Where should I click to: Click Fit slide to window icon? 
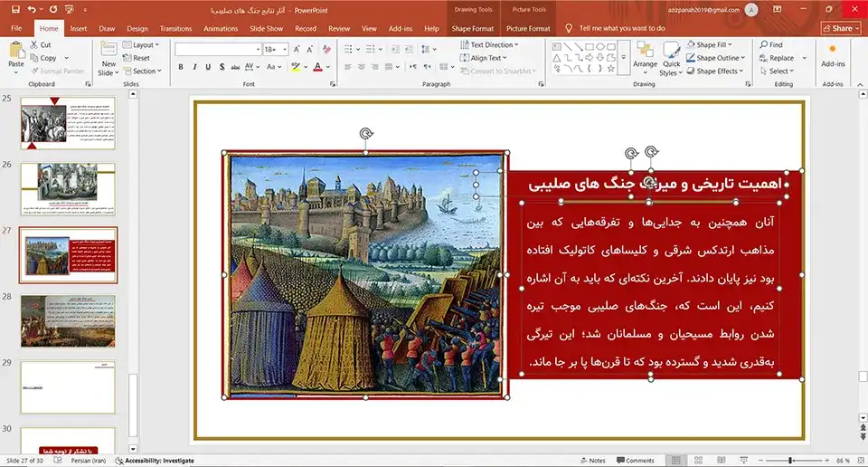pyautogui.click(x=860, y=461)
